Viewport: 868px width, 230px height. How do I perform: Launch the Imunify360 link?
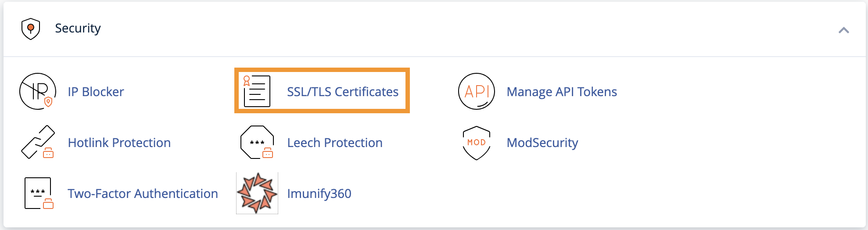[x=319, y=194]
